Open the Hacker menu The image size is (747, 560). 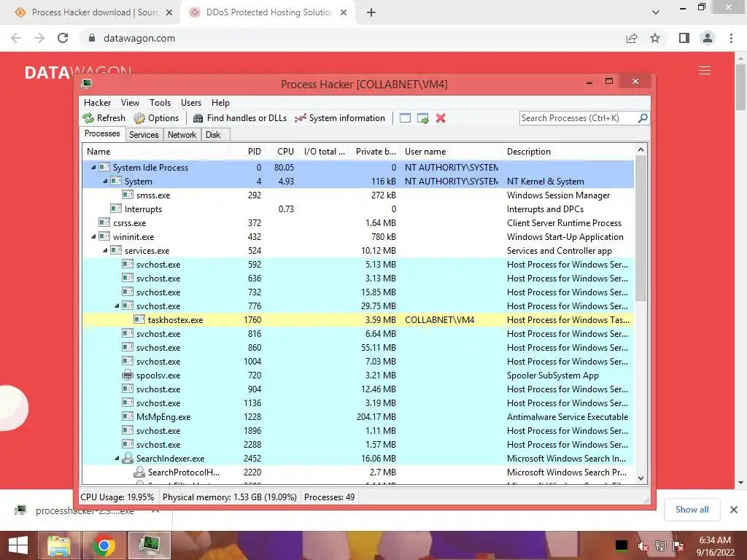point(97,103)
